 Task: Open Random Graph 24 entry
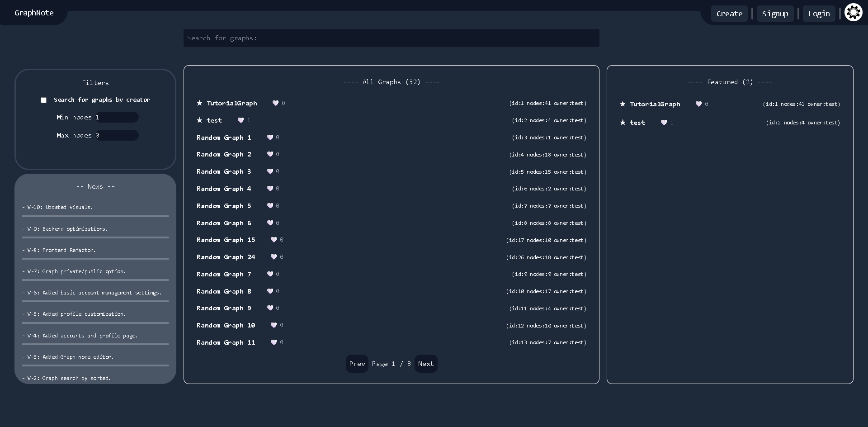tap(226, 257)
